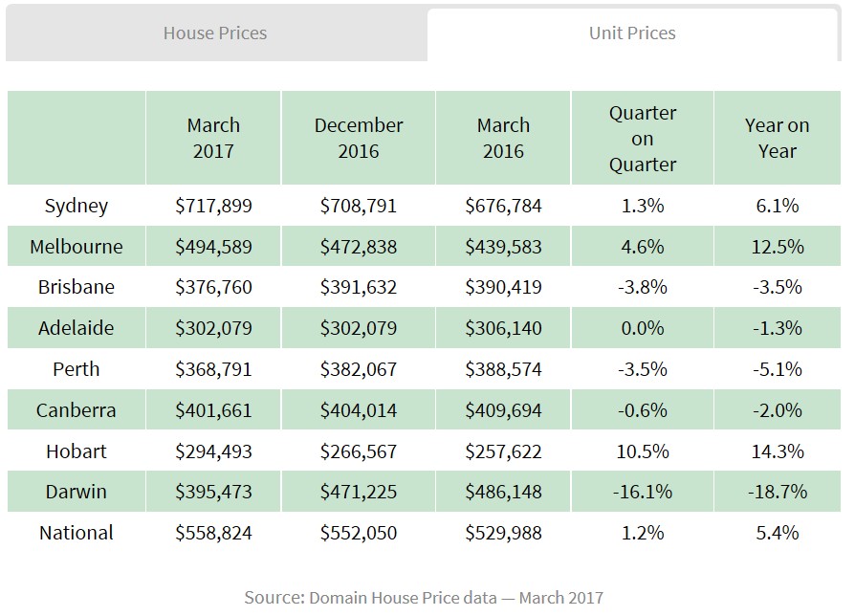The height and width of the screenshot is (616, 855).
Task: Select the Hobart row label
Action: click(x=77, y=451)
